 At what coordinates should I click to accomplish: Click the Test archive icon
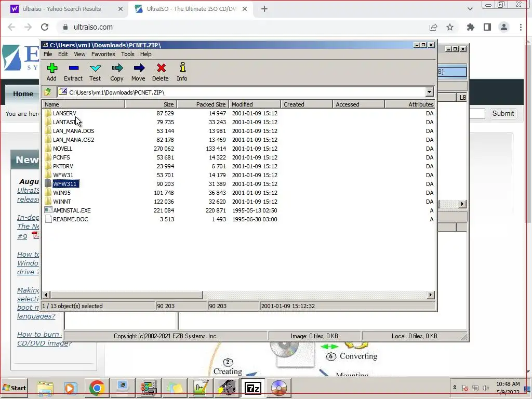(x=95, y=72)
